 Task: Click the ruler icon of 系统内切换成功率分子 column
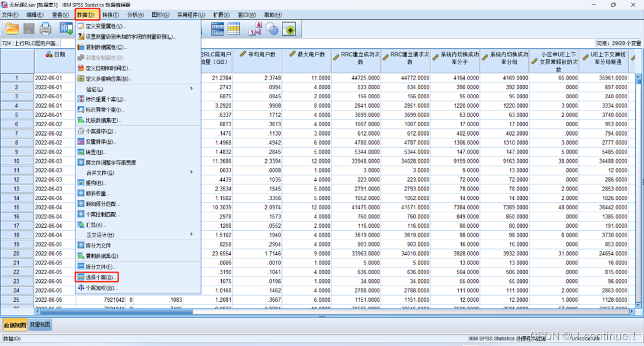(436, 57)
